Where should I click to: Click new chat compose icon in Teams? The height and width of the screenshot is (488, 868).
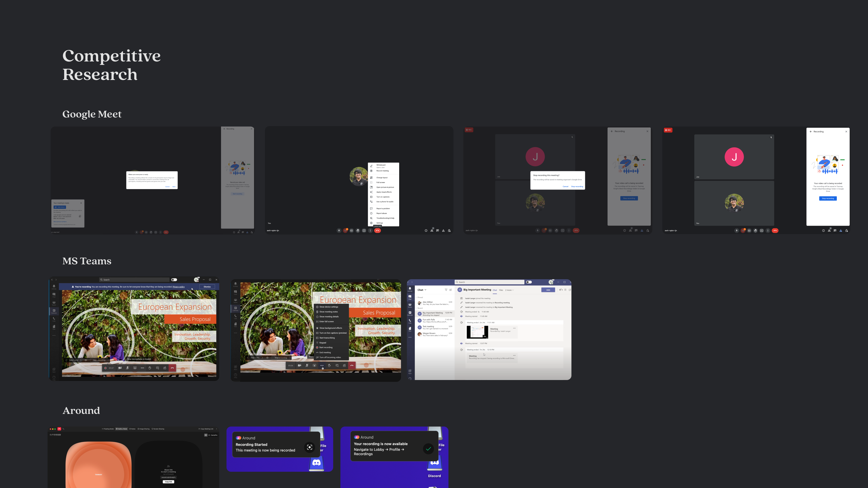coord(451,290)
